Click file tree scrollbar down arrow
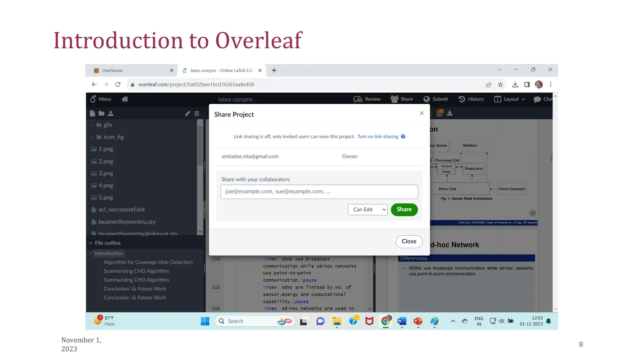 [200, 232]
